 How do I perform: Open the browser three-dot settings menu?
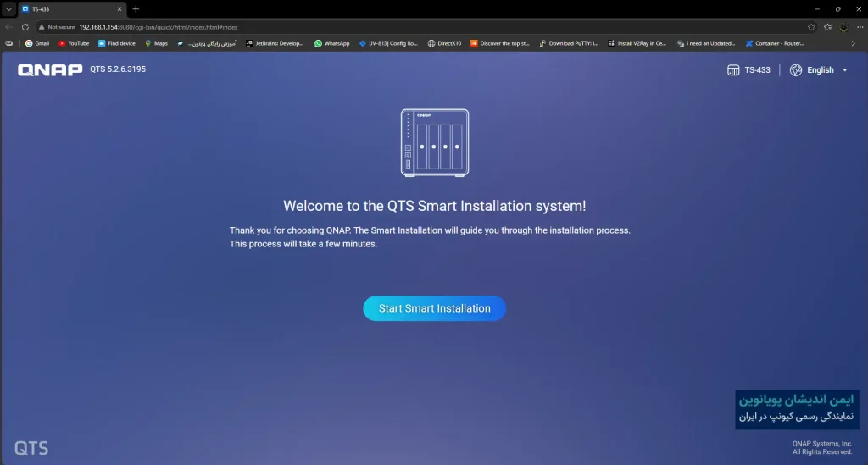(x=860, y=27)
